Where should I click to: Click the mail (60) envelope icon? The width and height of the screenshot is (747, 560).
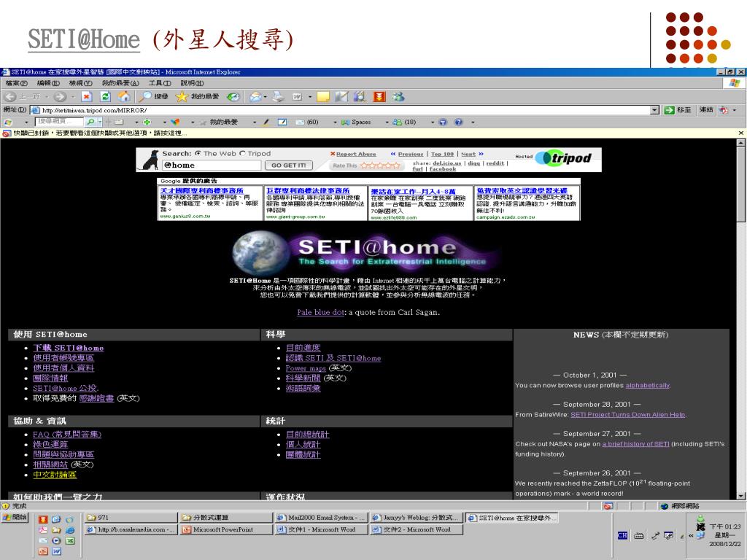(x=300, y=122)
